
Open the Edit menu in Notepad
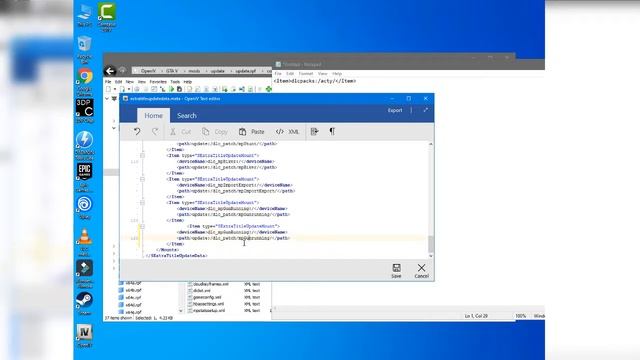tap(290, 74)
